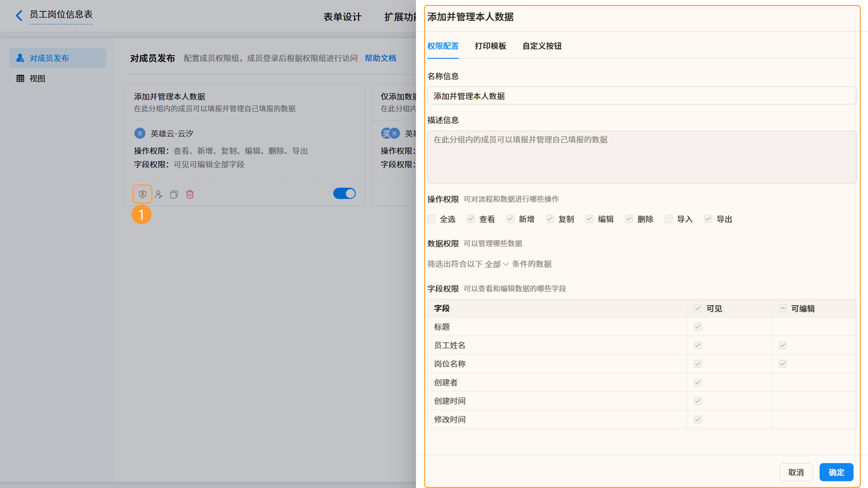Check the 导入 operation checkbox
Image resolution: width=868 pixels, height=488 pixels.
[669, 219]
